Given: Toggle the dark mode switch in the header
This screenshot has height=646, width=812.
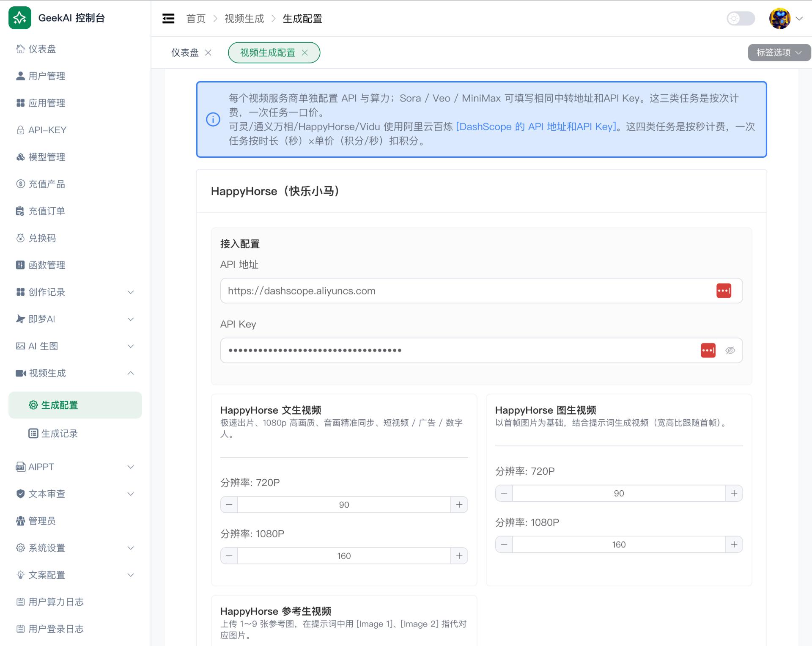Looking at the screenshot, I should pos(741,19).
